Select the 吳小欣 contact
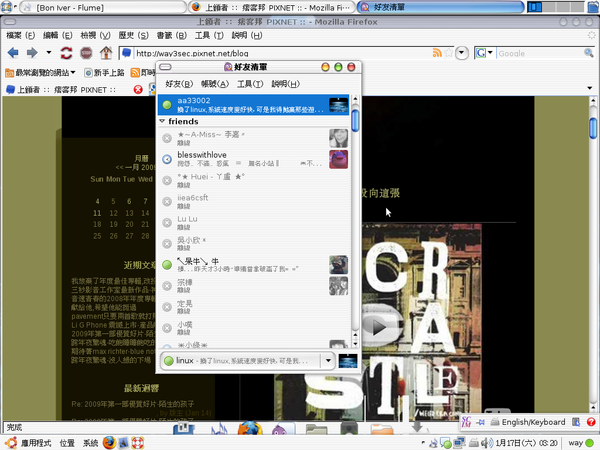 (x=254, y=243)
